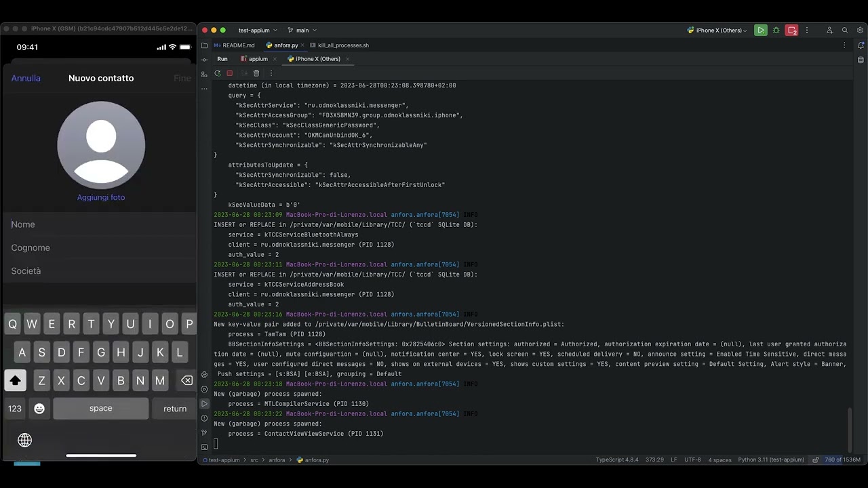The width and height of the screenshot is (868, 488).
Task: Switch to kill_all_processes.sh editor tab
Action: [339, 45]
